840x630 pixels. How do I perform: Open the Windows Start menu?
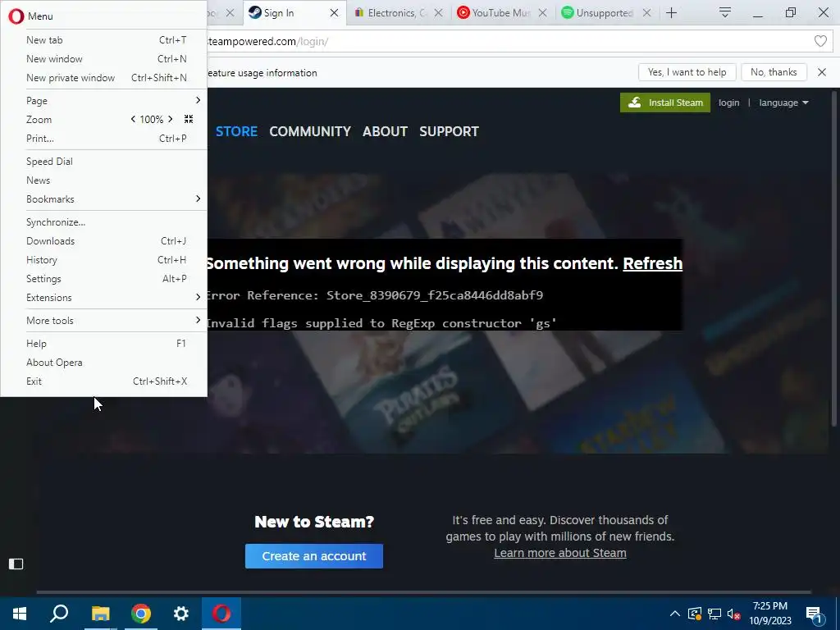(20, 614)
